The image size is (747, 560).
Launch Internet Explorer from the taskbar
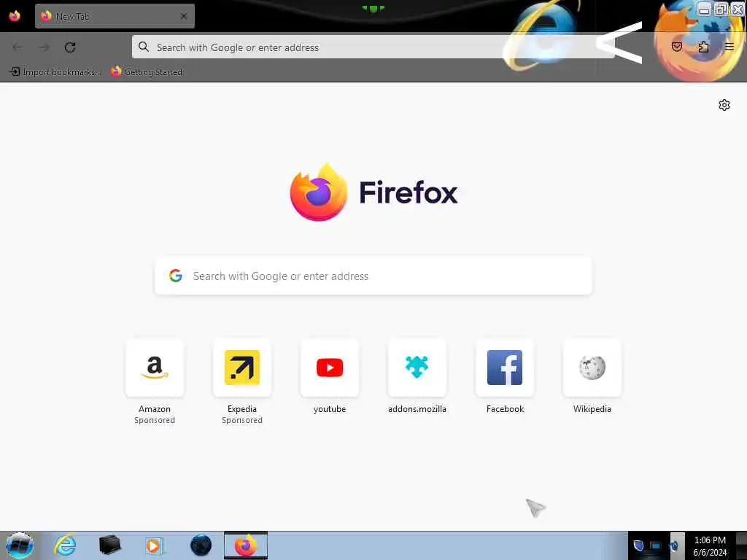pos(65,545)
